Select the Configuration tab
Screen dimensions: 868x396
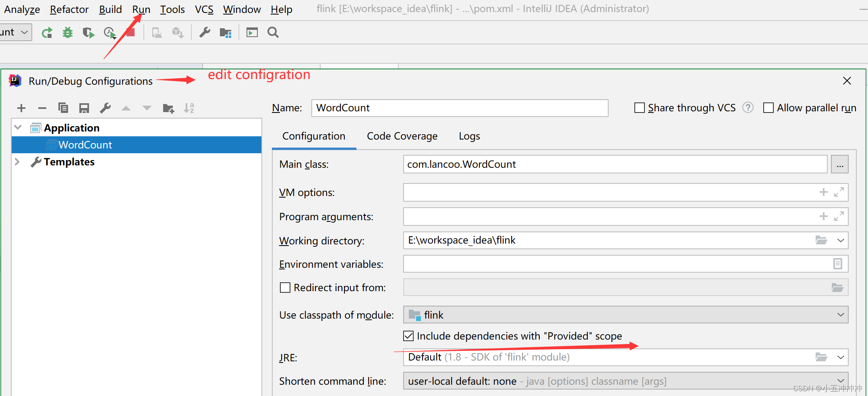(x=314, y=136)
